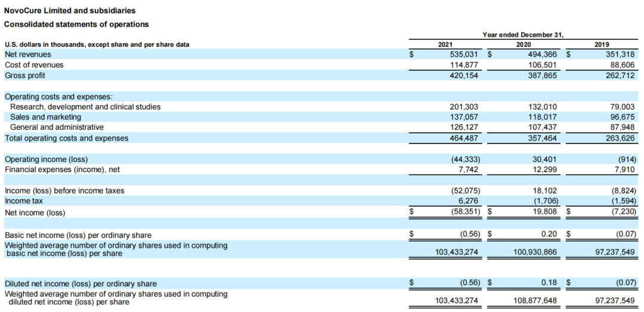Select operating loss value (914)

[x=627, y=159]
